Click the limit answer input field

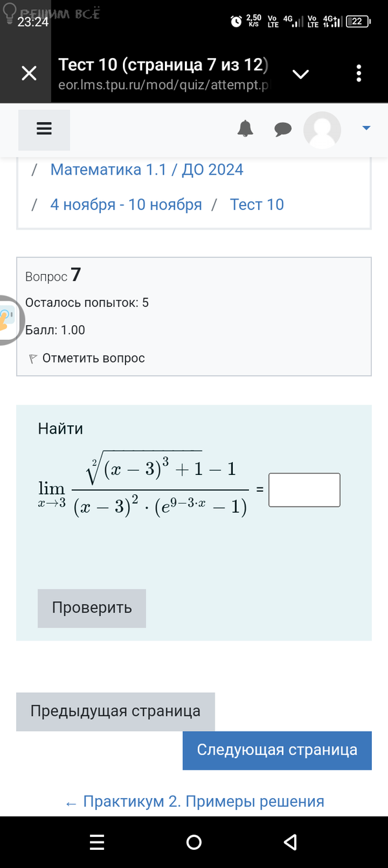[x=304, y=490]
